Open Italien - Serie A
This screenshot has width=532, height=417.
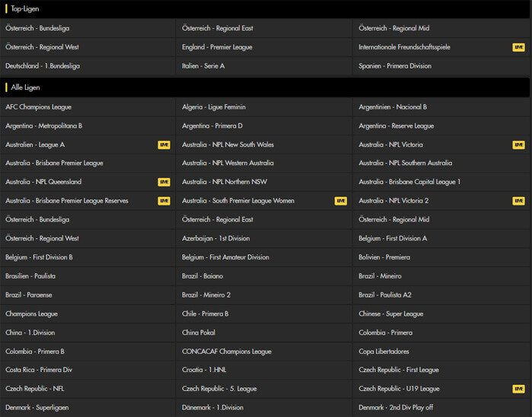(x=263, y=66)
